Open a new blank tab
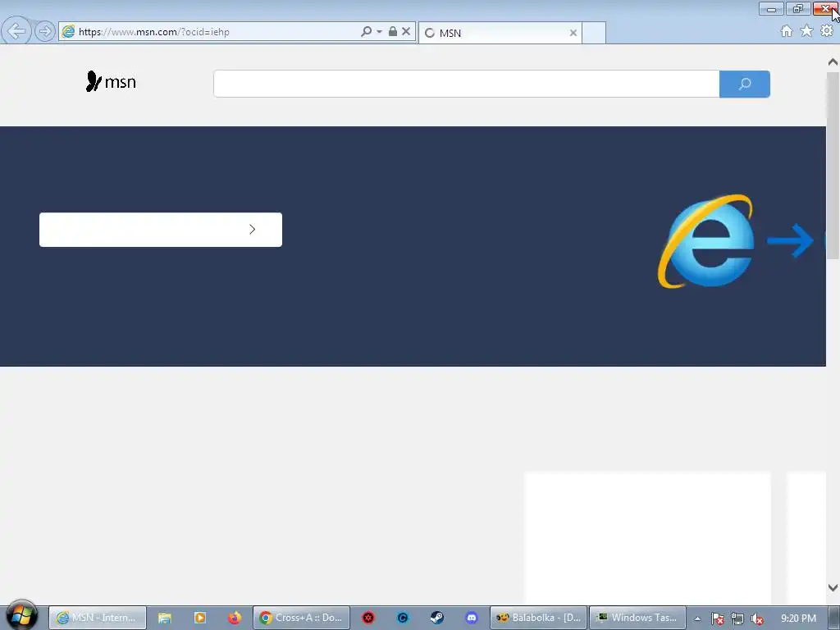840x630 pixels. point(594,33)
